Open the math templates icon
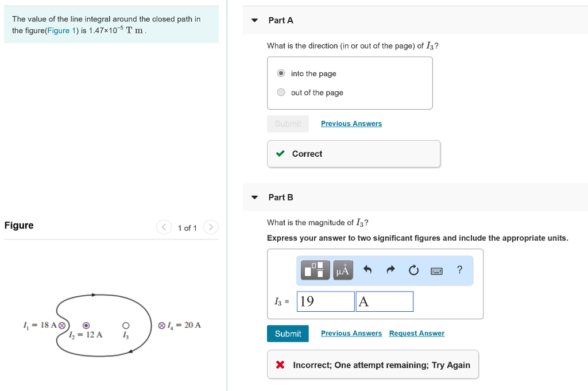Screen dimensions: 588x391 point(314,270)
